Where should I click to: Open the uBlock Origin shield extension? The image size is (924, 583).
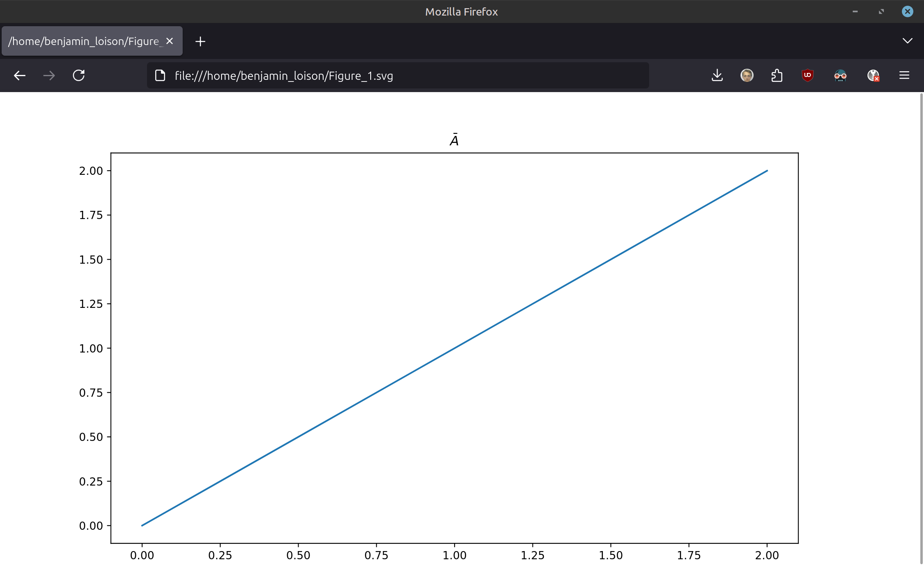point(807,75)
